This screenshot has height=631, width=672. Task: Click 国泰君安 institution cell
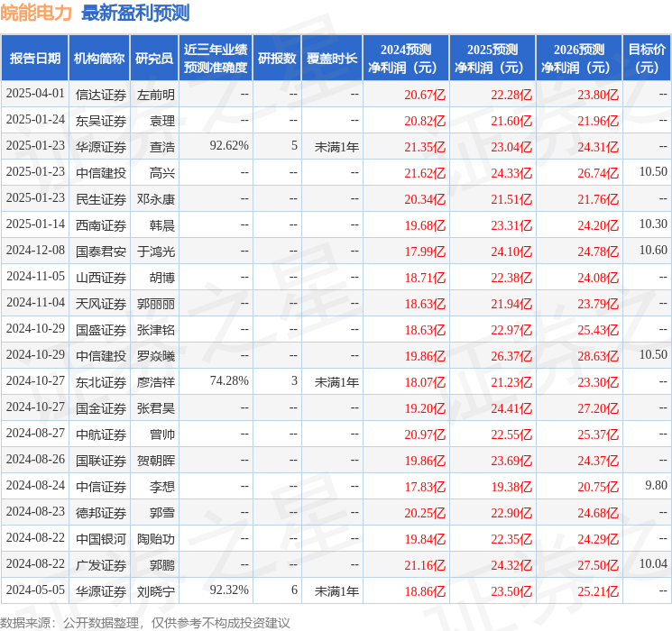[x=101, y=251]
